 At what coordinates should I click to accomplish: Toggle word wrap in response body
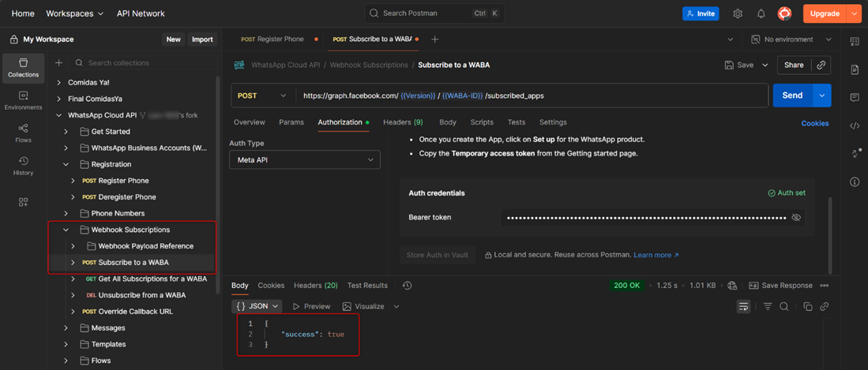[743, 307]
